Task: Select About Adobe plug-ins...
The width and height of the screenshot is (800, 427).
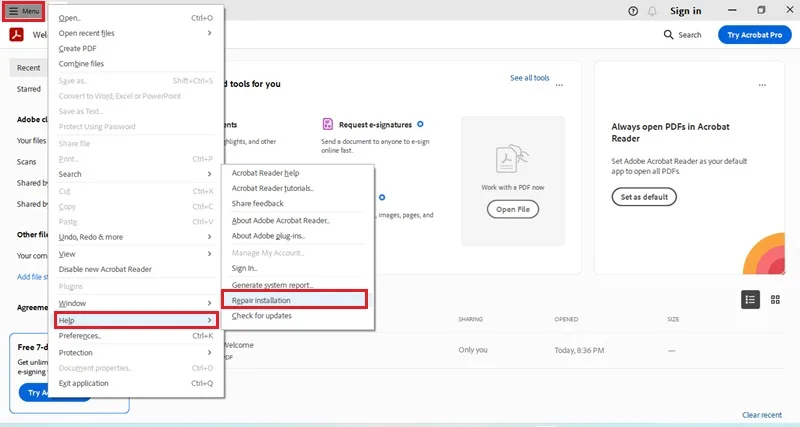Action: click(x=297, y=236)
